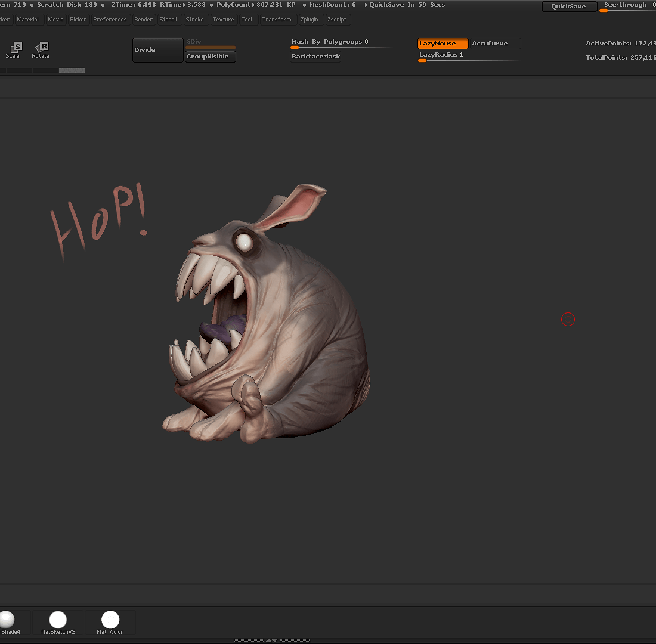This screenshot has height=644, width=656.
Task: Pick the flatSketchV2 material sphere
Action: [x=58, y=623]
